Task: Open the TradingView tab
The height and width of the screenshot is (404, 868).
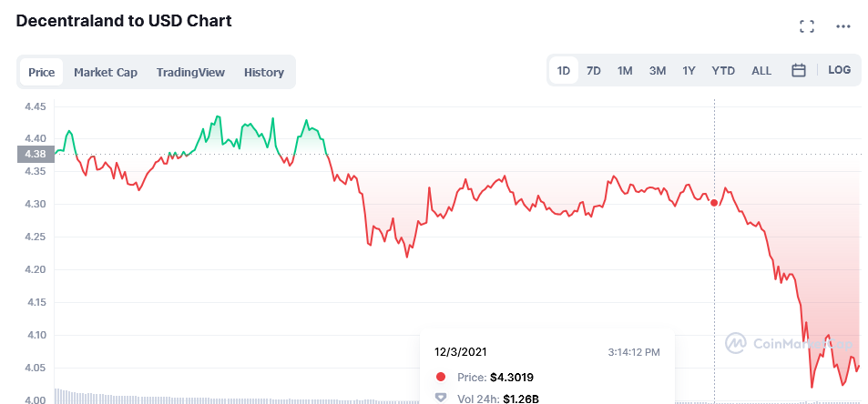Action: pos(190,72)
